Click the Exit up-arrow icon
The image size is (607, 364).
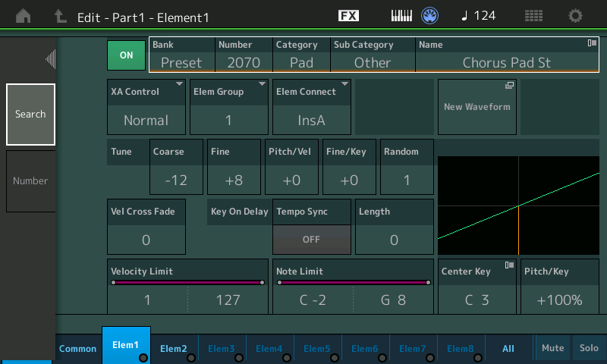pos(60,16)
